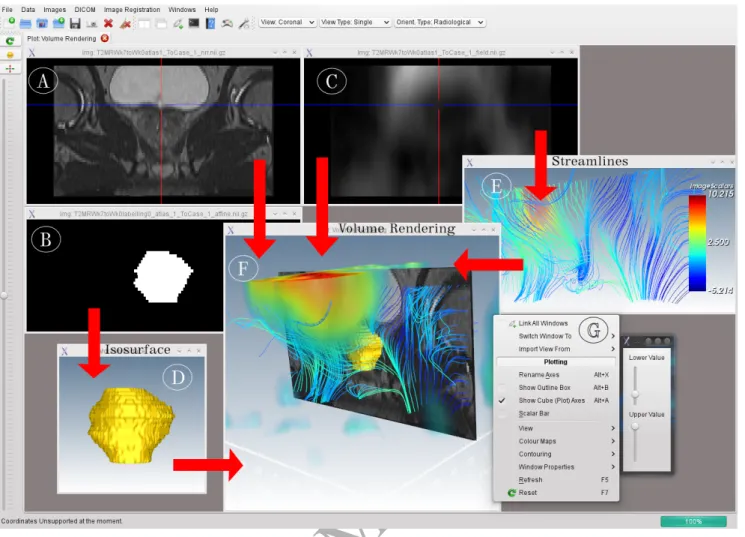Click the Coordinates Unsupported status bar text
The height and width of the screenshot is (537, 745).
click(x=61, y=521)
